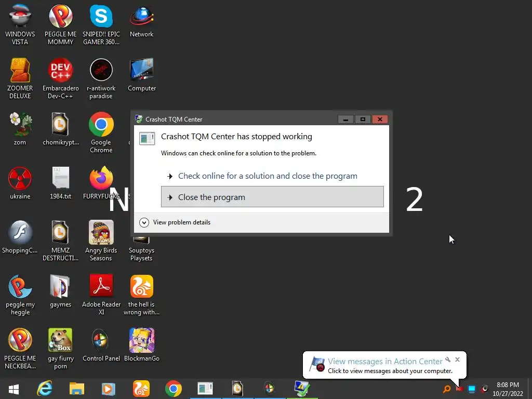Select the gaymes folder icon
532x399 pixels.
point(60,291)
